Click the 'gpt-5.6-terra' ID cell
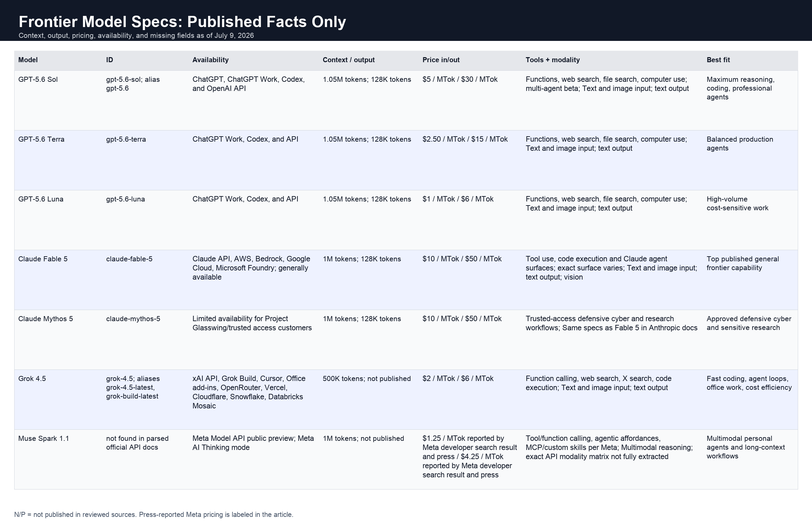The height and width of the screenshot is (524, 812). click(x=126, y=140)
